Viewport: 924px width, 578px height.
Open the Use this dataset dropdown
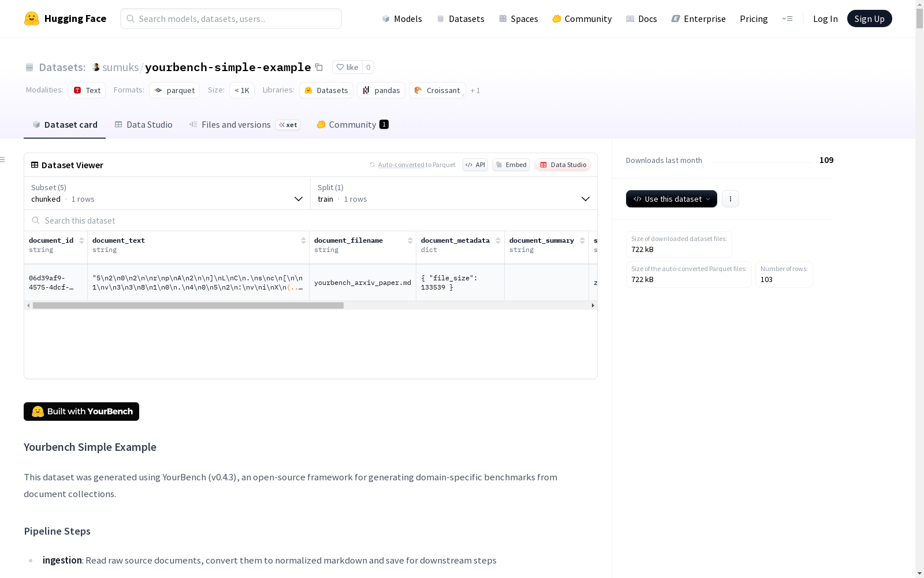tap(672, 199)
